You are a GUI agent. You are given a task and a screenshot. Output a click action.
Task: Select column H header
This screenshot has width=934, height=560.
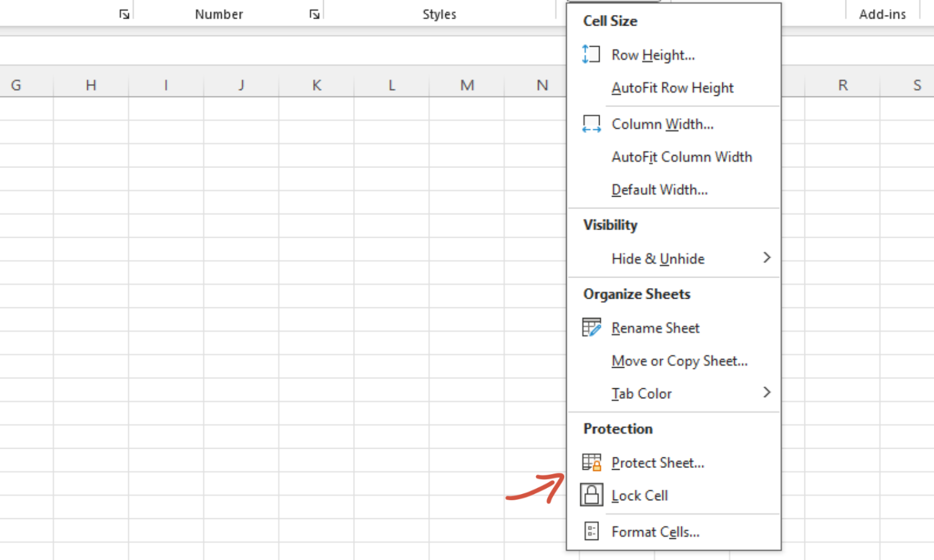tap(91, 85)
